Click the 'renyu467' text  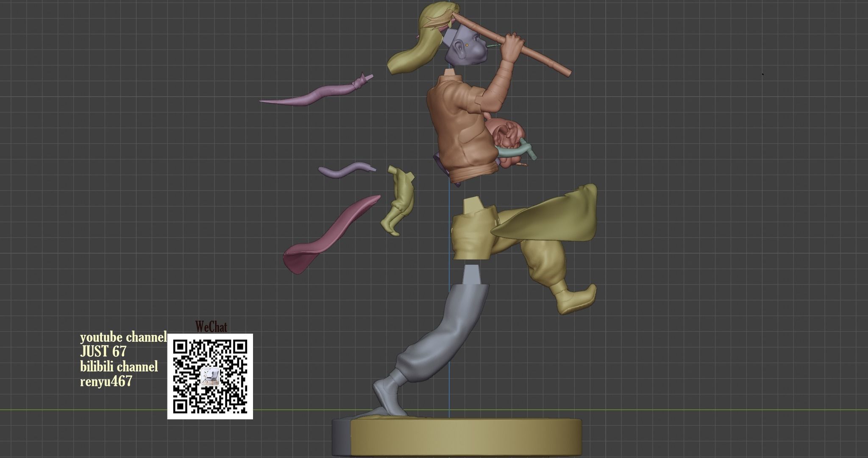pyautogui.click(x=106, y=381)
